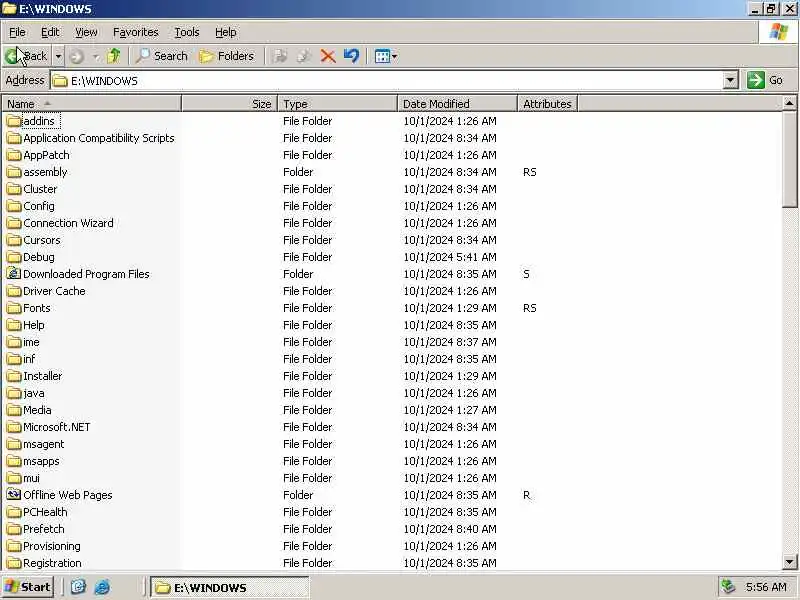Click the Move To toolbar icon
Screen dimensions: 800x600
[281, 56]
